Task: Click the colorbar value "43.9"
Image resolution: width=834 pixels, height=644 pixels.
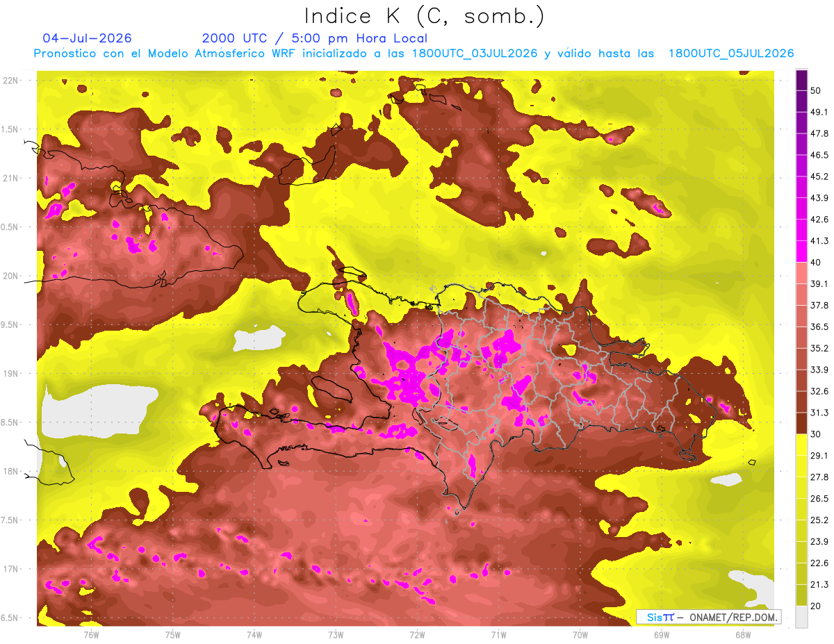Action: click(819, 198)
